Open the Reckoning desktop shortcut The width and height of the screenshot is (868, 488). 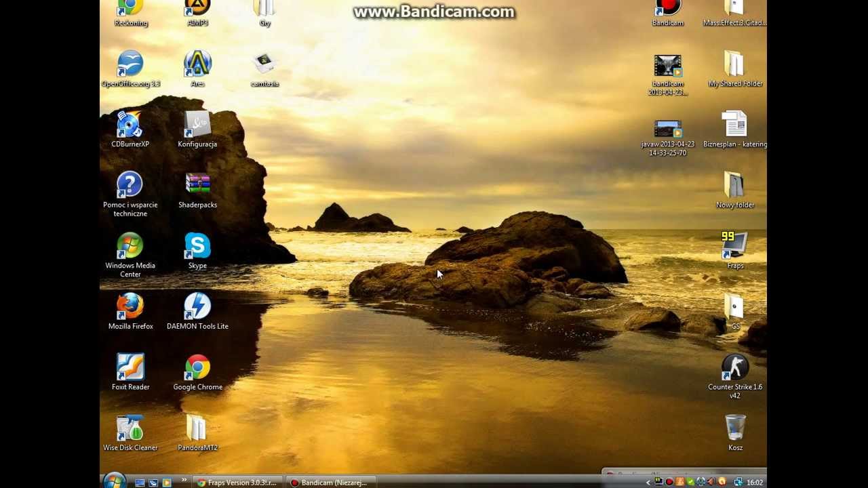pyautogui.click(x=131, y=14)
